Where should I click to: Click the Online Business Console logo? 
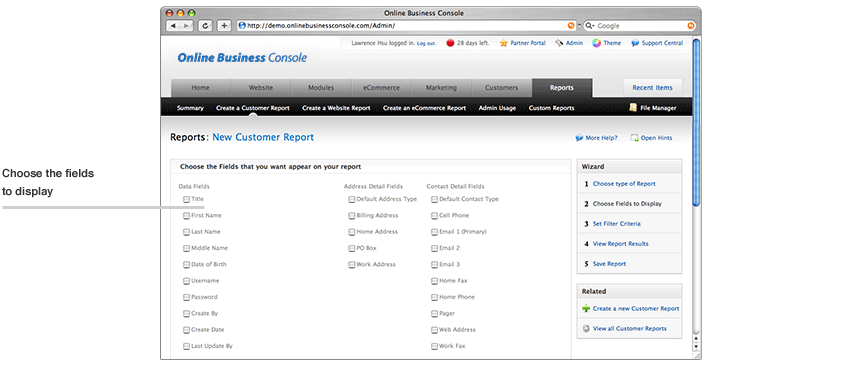pos(242,58)
